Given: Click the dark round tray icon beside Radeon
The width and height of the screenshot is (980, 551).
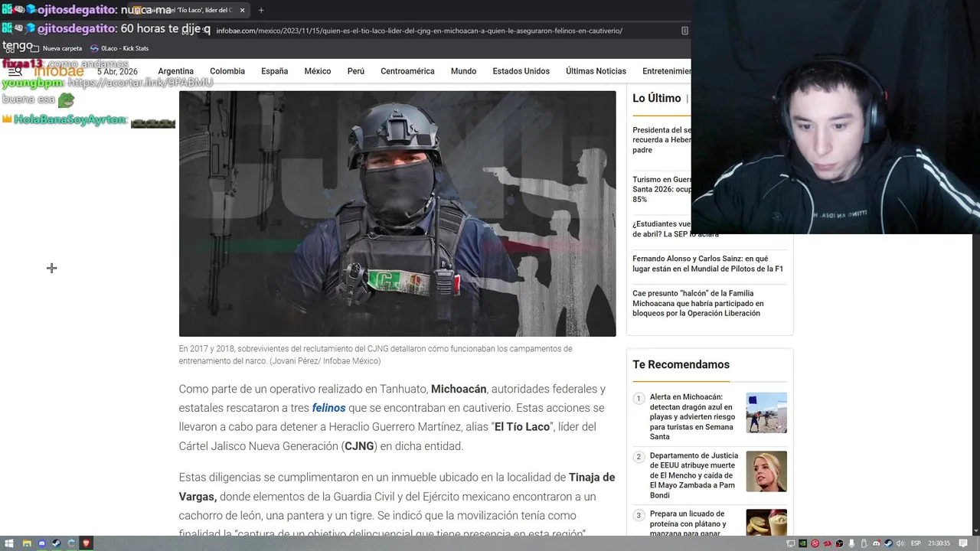Looking at the screenshot, I should (x=839, y=543).
